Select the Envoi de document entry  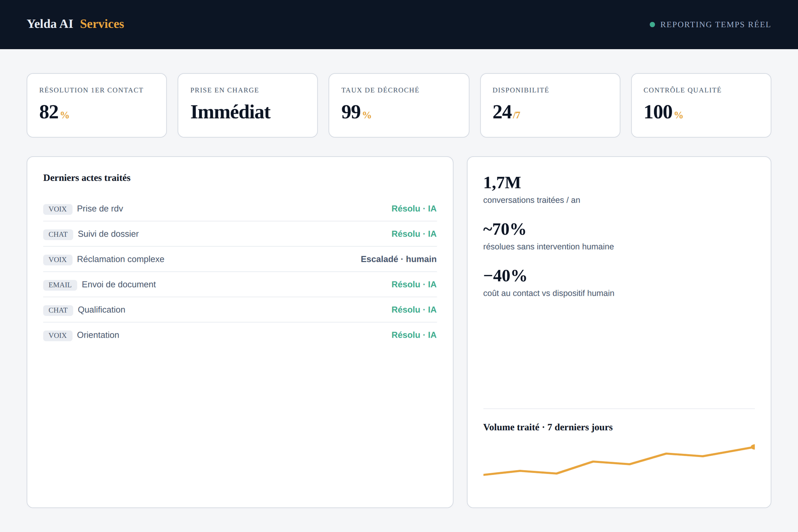coord(119,285)
